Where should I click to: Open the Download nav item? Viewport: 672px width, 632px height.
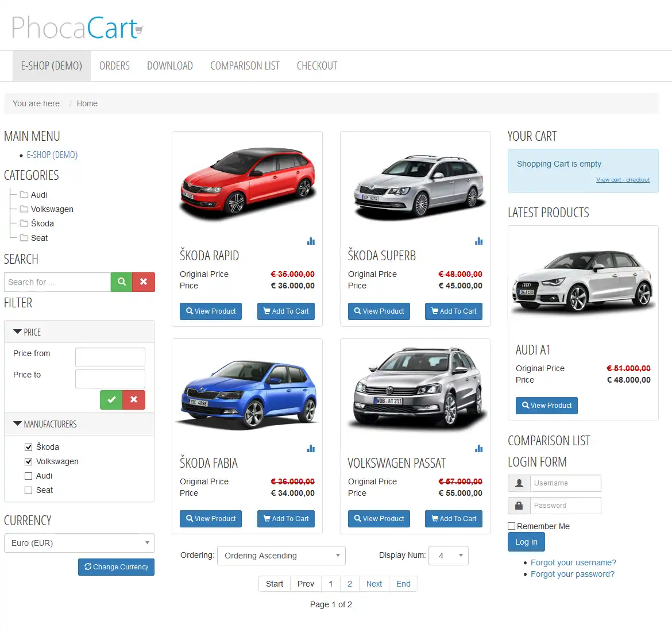pos(169,65)
